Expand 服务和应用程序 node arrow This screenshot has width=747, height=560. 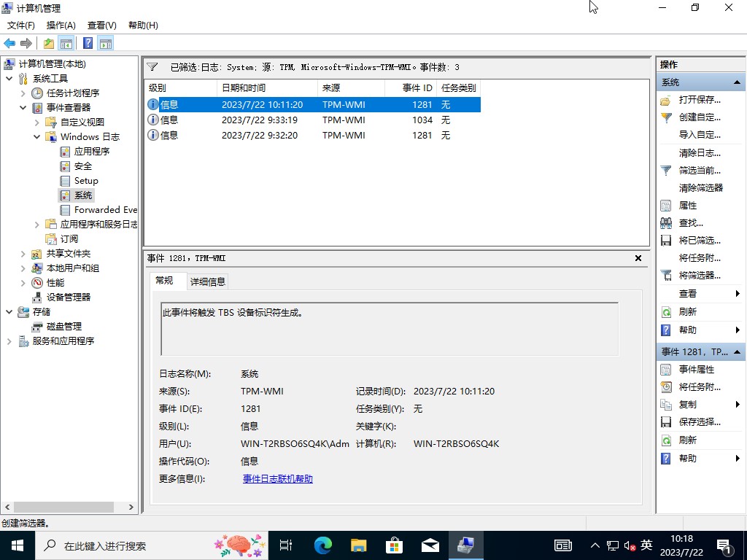pyautogui.click(x=9, y=341)
